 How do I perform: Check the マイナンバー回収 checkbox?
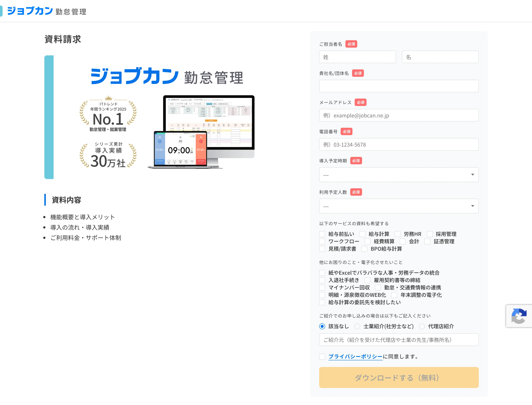tap(322, 288)
